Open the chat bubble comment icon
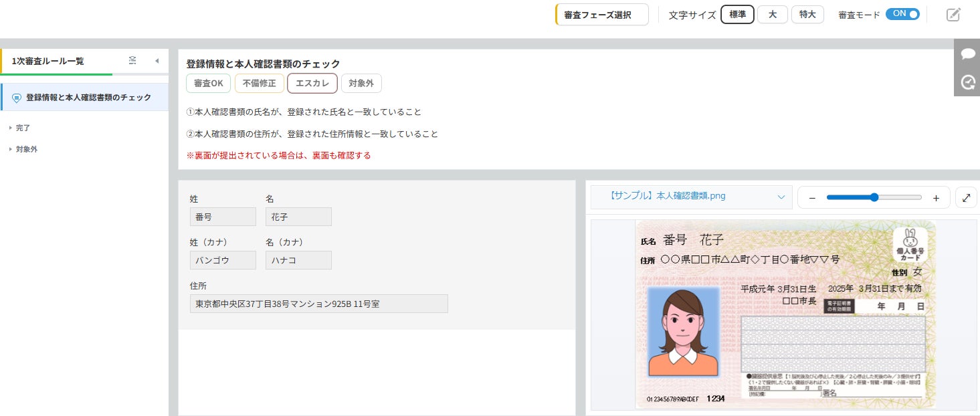 click(x=967, y=54)
